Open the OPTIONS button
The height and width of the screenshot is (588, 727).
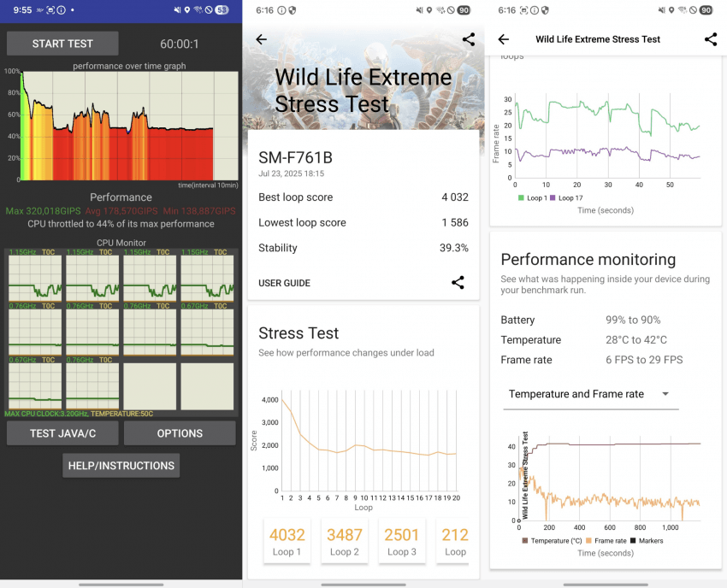click(x=180, y=433)
